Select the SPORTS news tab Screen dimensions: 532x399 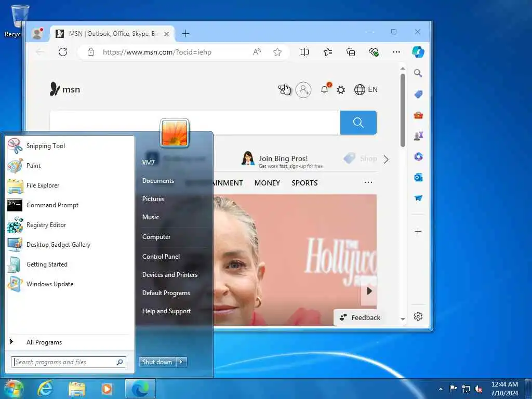(304, 183)
